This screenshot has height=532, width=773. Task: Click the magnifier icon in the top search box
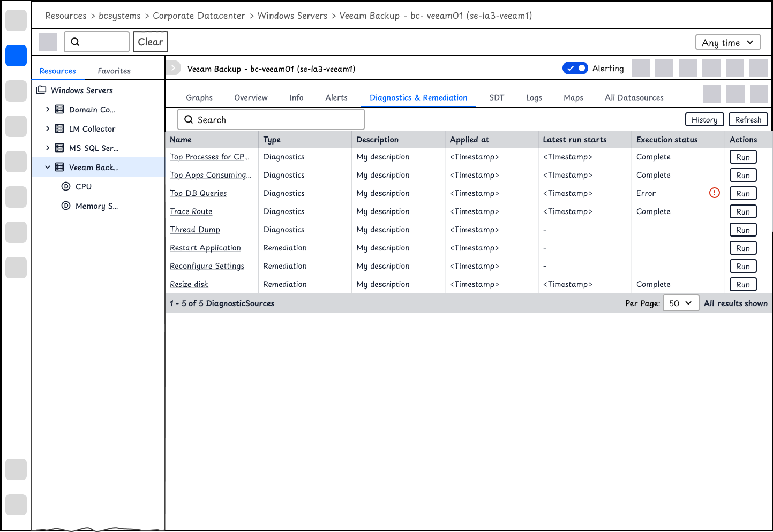click(x=75, y=42)
